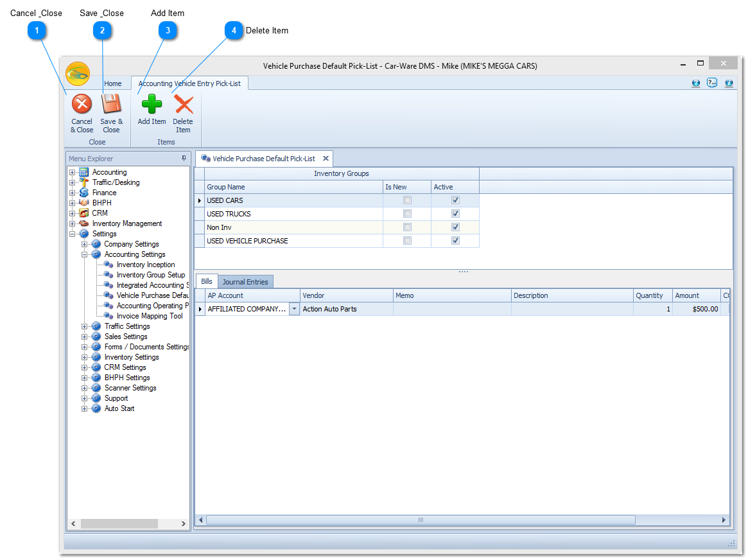
Task: Collapse the Settings tree node
Action: [x=72, y=234]
